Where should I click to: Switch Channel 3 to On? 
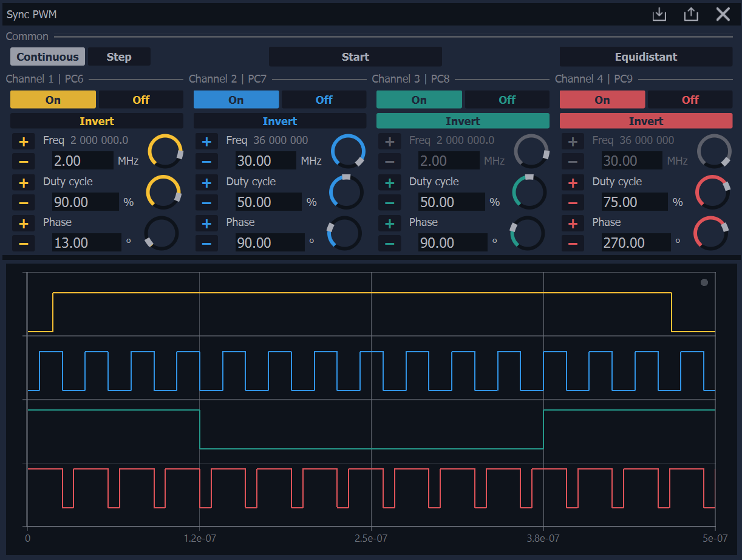point(419,100)
